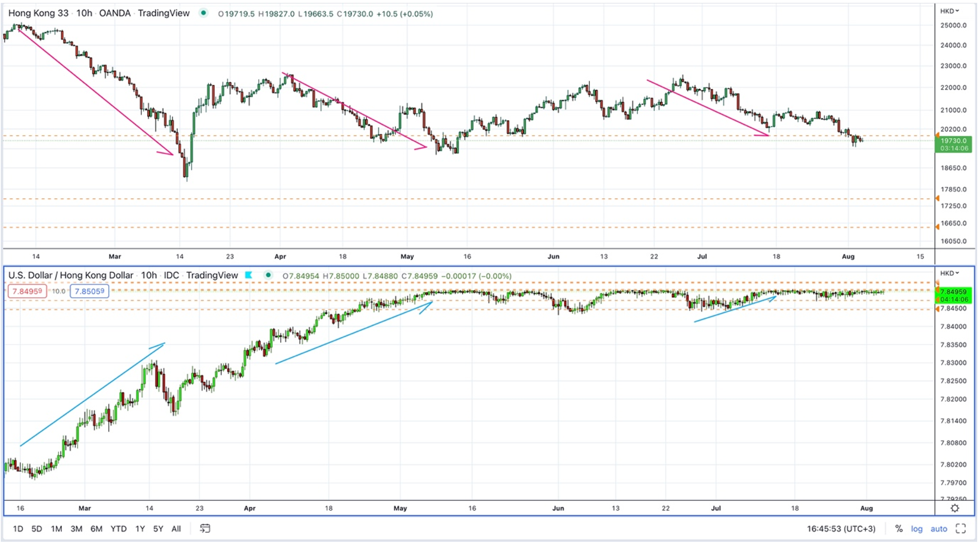The image size is (980, 543).
Task: Click the market status dot in Hong Kong 33 header
Action: click(204, 13)
